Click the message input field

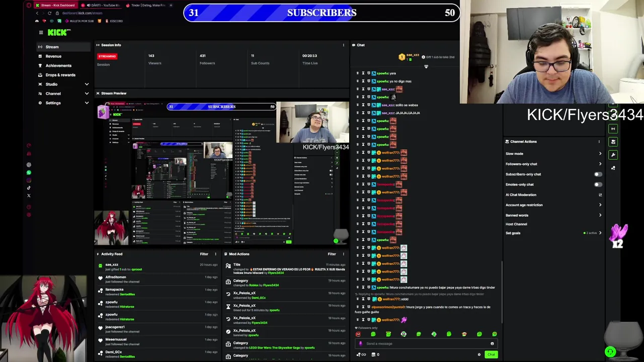(x=426, y=344)
